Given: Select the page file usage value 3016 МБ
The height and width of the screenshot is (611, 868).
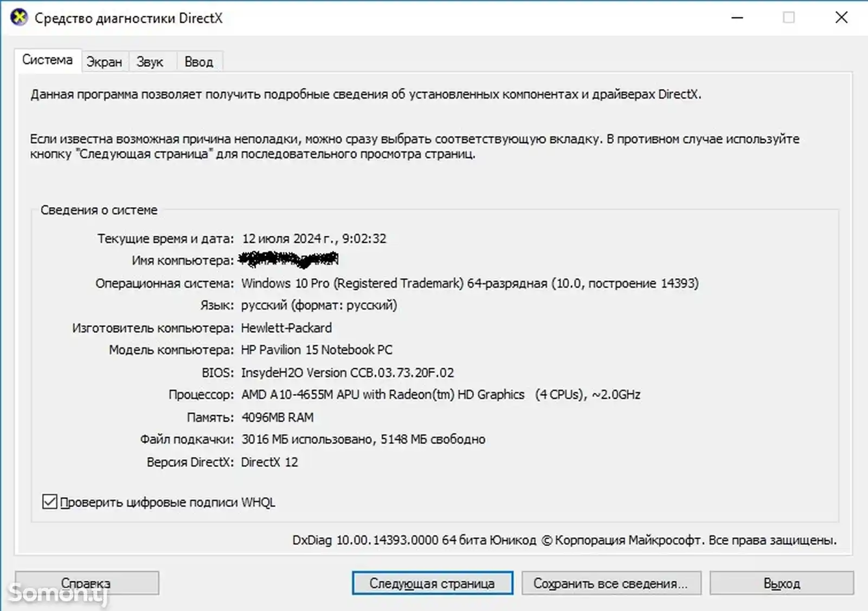Looking at the screenshot, I should pos(363,439).
